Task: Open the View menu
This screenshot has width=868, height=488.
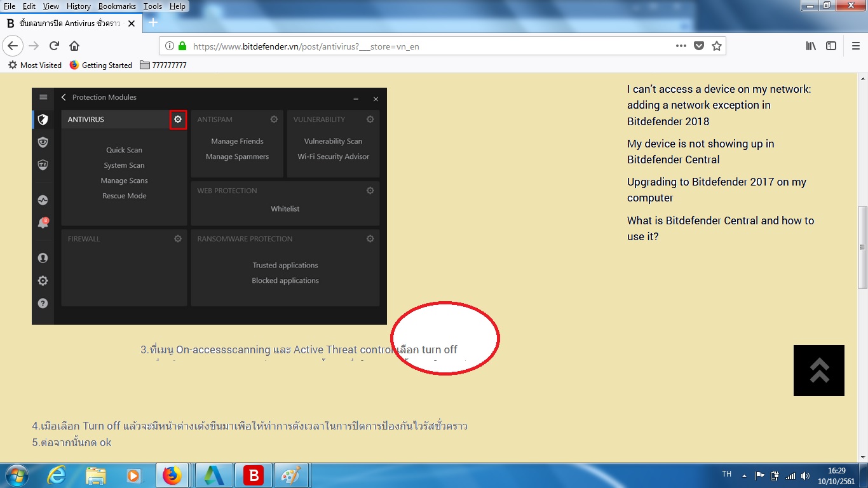Action: click(x=51, y=6)
